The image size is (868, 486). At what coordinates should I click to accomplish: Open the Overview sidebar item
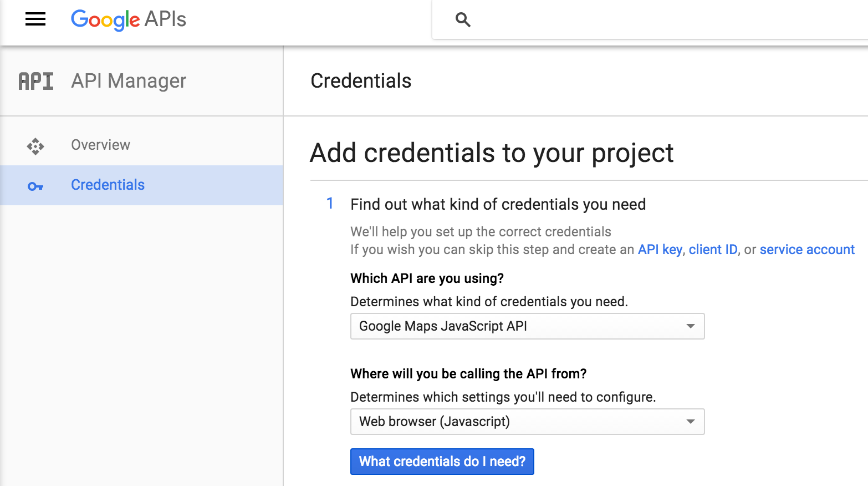(100, 145)
